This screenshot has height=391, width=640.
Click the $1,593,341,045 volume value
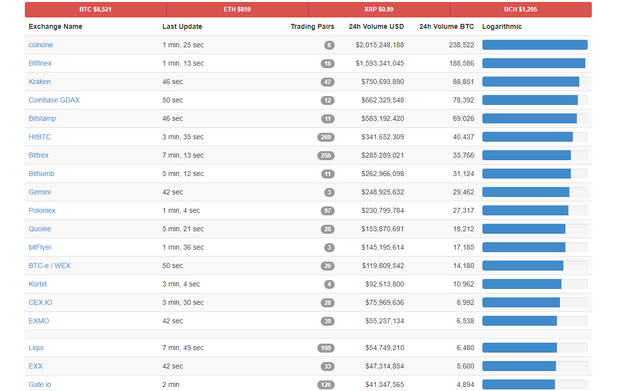380,63
